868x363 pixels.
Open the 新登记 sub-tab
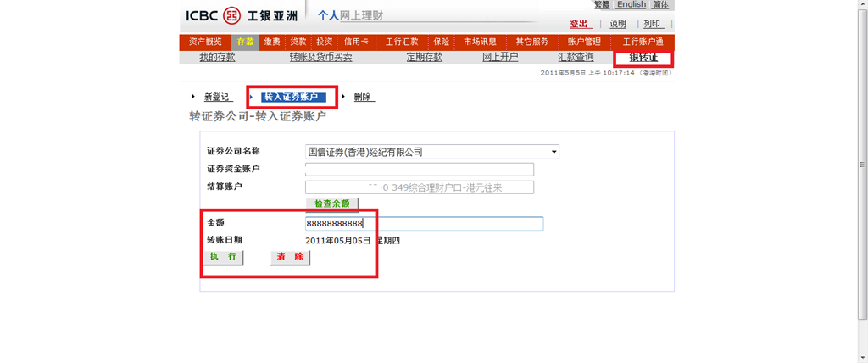[x=217, y=98]
